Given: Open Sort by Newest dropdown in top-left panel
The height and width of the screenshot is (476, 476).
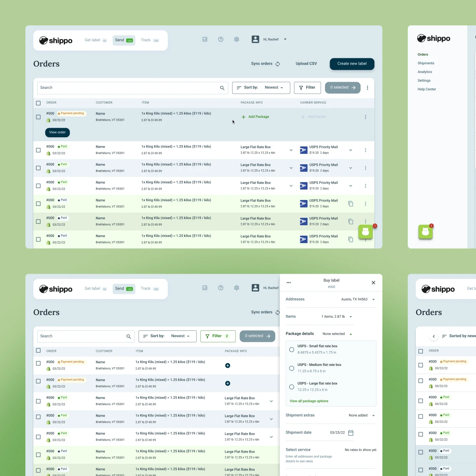Looking at the screenshot, I should [261, 88].
